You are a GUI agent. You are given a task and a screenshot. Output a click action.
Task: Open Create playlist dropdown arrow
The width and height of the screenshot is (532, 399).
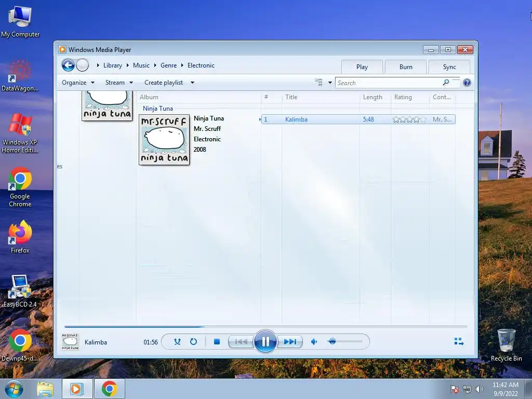(x=192, y=83)
